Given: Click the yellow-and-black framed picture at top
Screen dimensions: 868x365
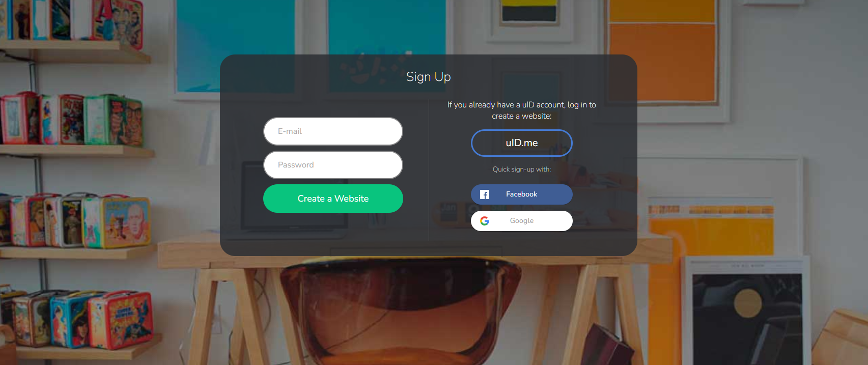Looking at the screenshot, I should 529,11.
